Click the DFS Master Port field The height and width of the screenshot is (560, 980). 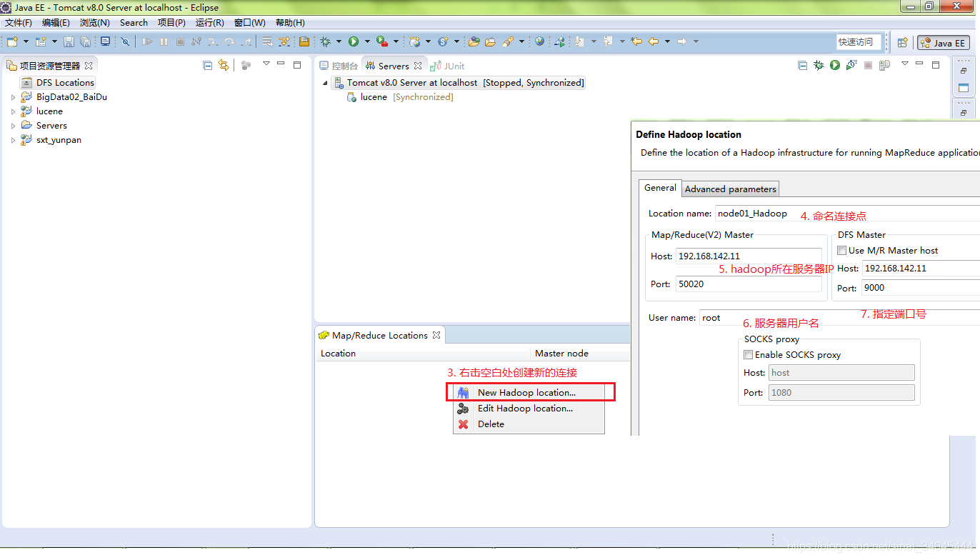point(920,288)
